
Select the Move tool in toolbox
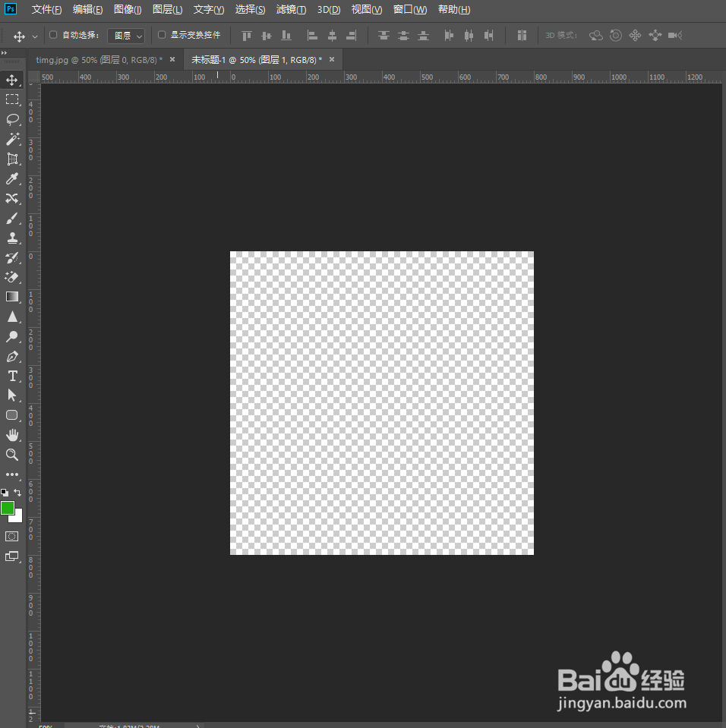click(12, 80)
